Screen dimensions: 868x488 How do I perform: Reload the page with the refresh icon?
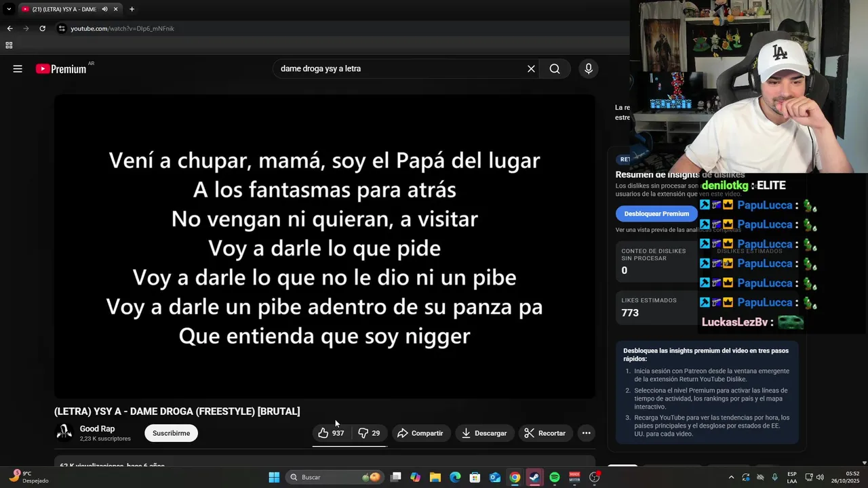(42, 28)
